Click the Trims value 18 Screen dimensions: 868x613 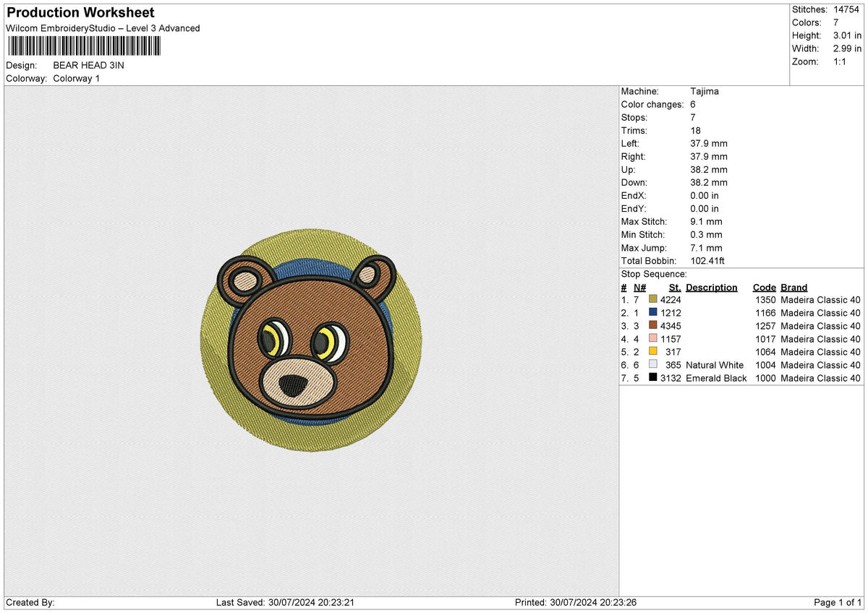click(696, 131)
